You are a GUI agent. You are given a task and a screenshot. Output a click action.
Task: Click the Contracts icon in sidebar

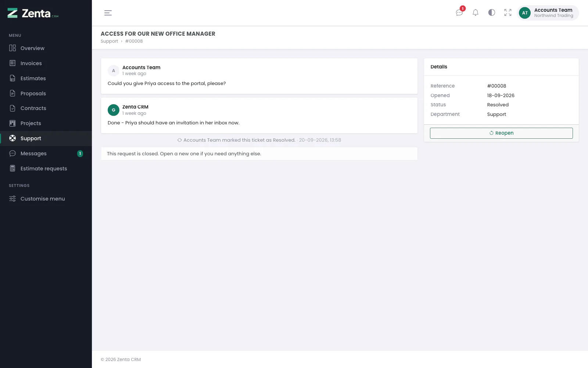(12, 108)
